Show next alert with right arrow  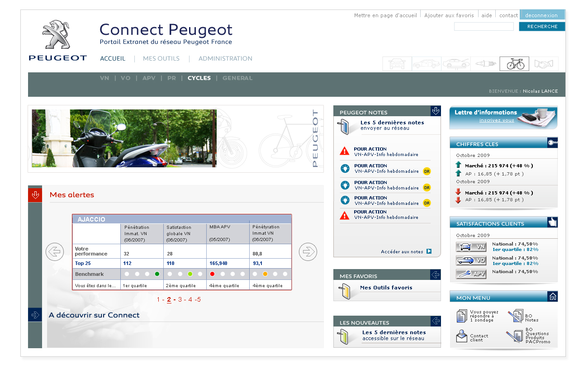pos(308,252)
